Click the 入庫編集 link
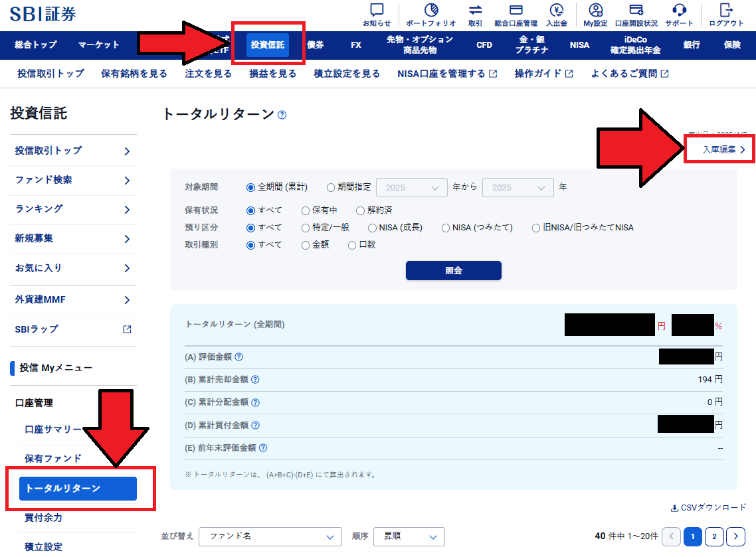 (724, 150)
